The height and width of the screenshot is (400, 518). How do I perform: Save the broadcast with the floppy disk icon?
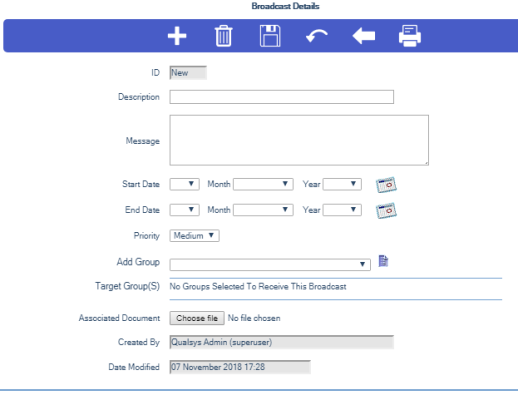[x=270, y=36]
